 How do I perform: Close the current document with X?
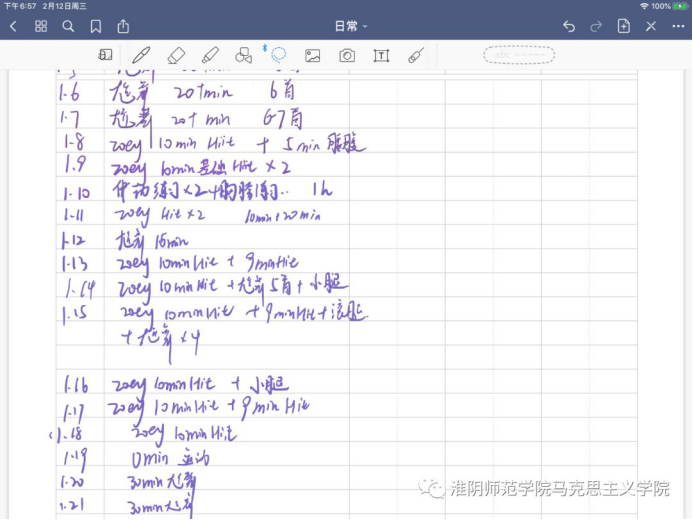tap(651, 26)
